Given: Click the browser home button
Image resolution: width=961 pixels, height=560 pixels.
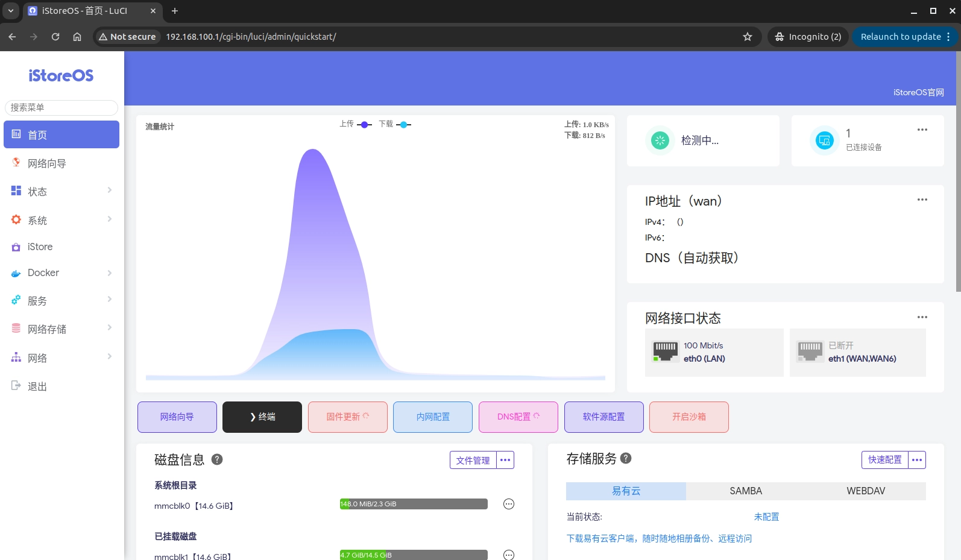Looking at the screenshot, I should tap(77, 37).
